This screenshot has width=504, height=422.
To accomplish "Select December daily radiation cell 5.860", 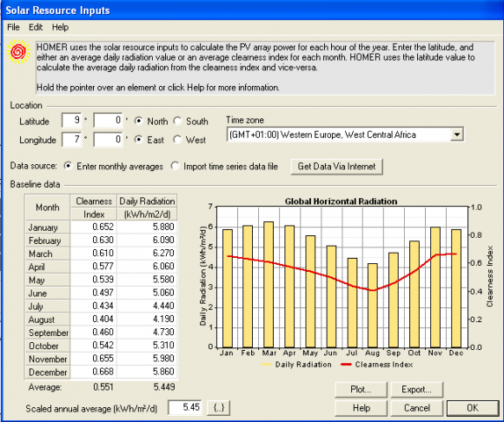I will 147,372.
